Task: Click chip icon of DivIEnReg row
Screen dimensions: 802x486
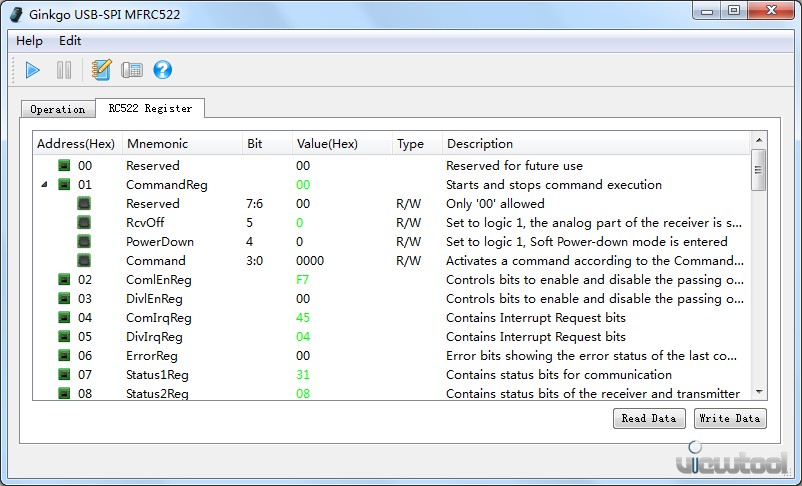Action: [64, 298]
